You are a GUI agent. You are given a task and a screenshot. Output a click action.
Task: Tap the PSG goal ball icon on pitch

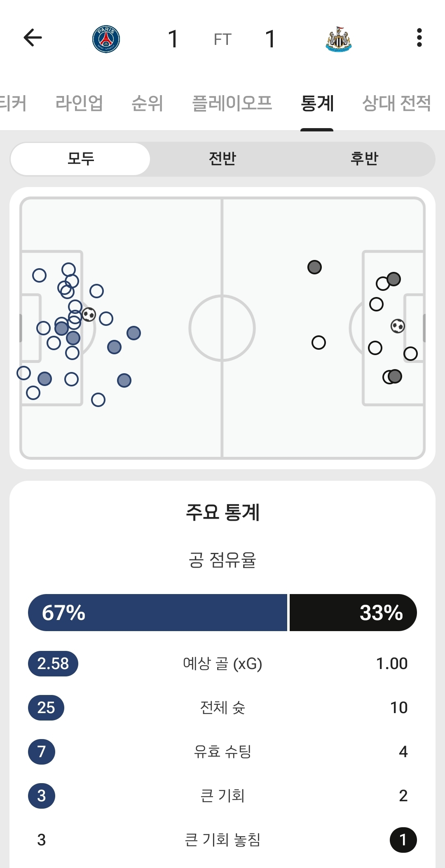[89, 315]
